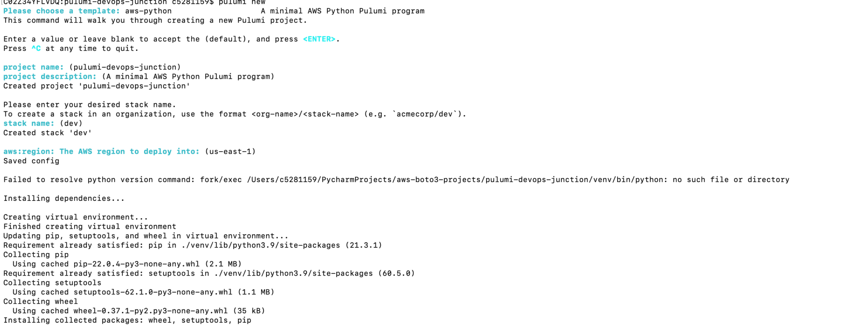The width and height of the screenshot is (868, 326).
Task: Click the 'Saved config' output line
Action: (x=31, y=161)
